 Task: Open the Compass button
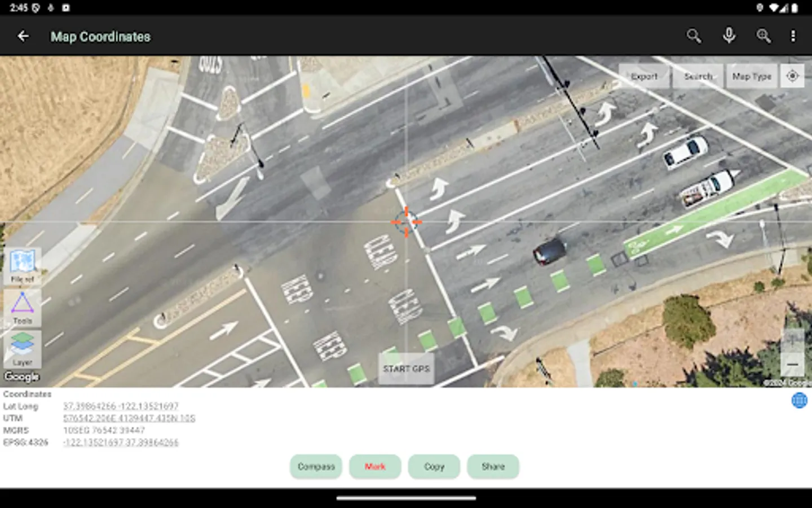tap(316, 467)
